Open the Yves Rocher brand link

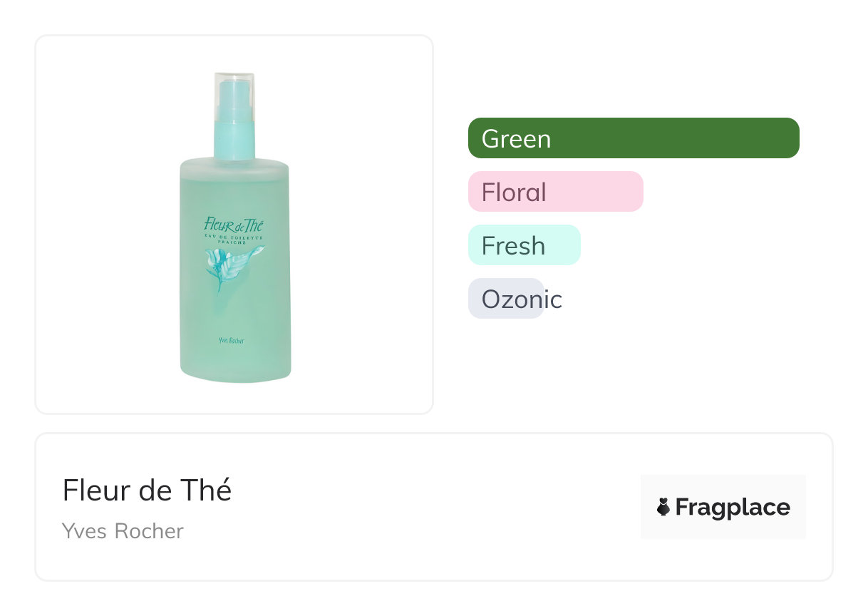[x=123, y=531]
